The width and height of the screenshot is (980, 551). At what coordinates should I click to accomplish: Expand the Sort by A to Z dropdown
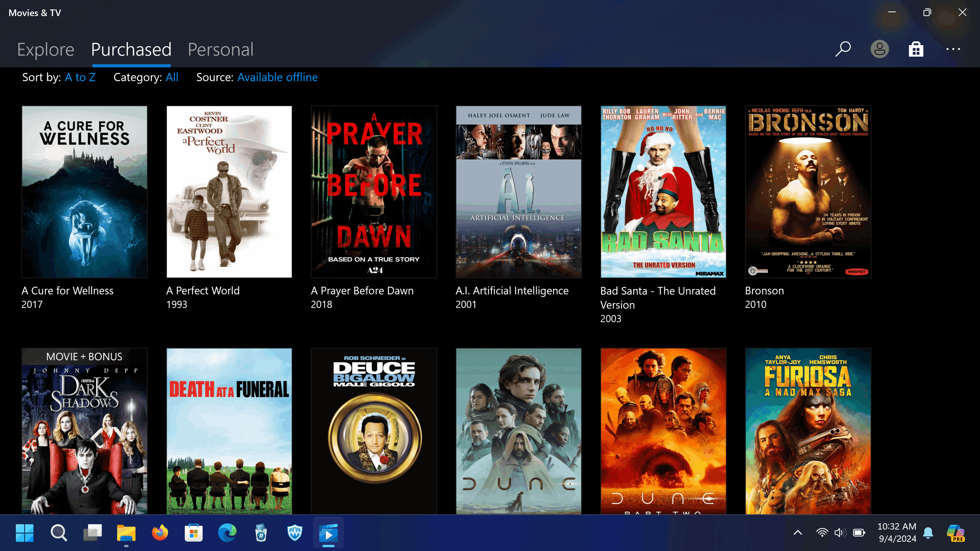tap(80, 77)
